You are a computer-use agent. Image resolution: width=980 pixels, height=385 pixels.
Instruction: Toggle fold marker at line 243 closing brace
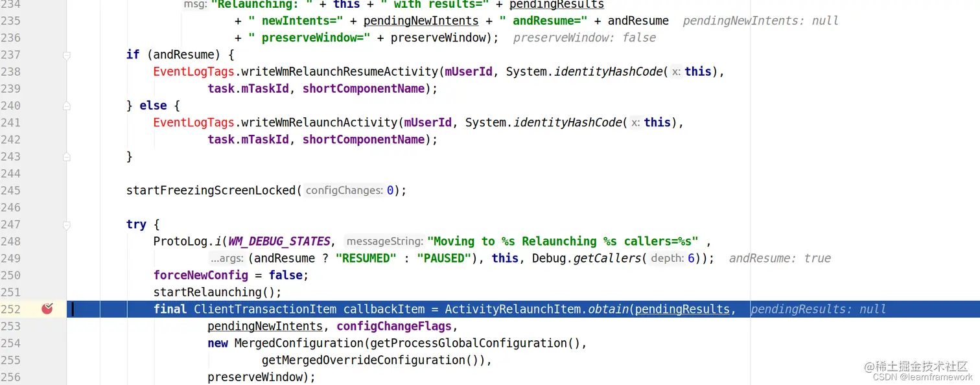pyautogui.click(x=67, y=156)
